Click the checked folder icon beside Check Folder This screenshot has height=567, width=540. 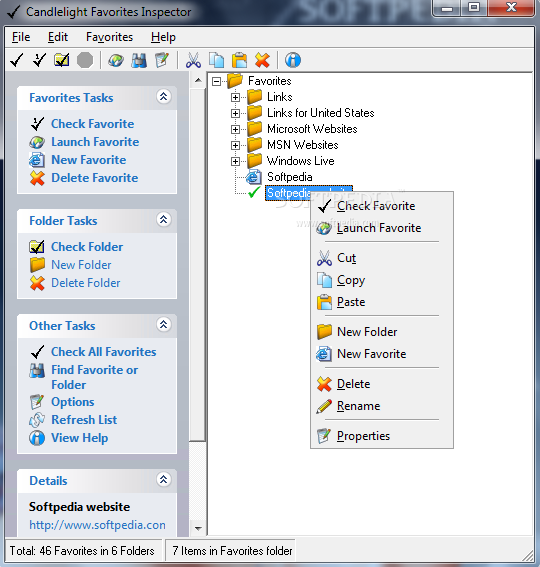(37, 247)
